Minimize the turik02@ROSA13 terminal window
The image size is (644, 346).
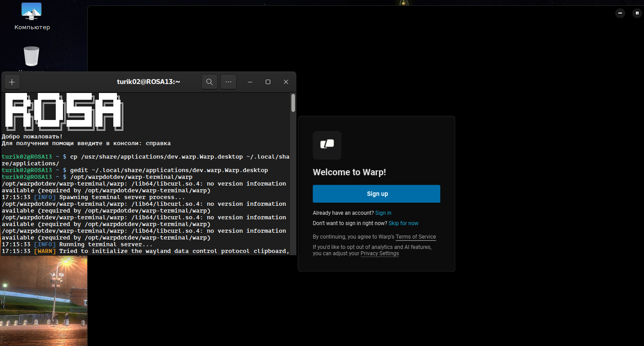250,82
